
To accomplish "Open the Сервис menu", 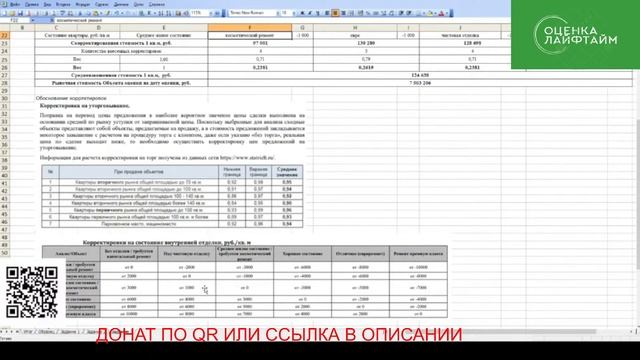I will tap(102, 4).
